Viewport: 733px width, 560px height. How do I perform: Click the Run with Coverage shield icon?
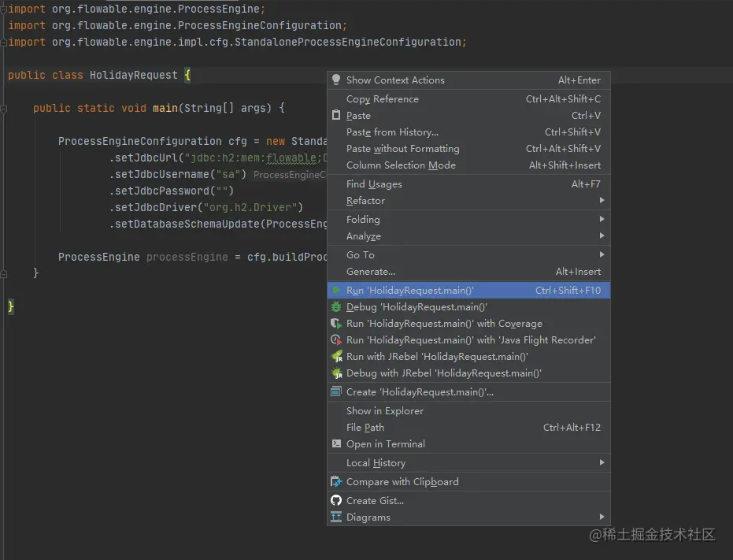pos(336,324)
